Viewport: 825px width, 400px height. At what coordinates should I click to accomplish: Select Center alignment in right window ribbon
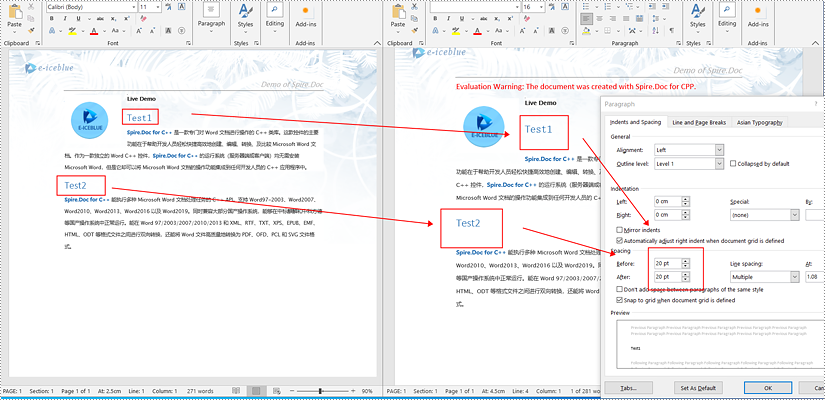click(599, 19)
